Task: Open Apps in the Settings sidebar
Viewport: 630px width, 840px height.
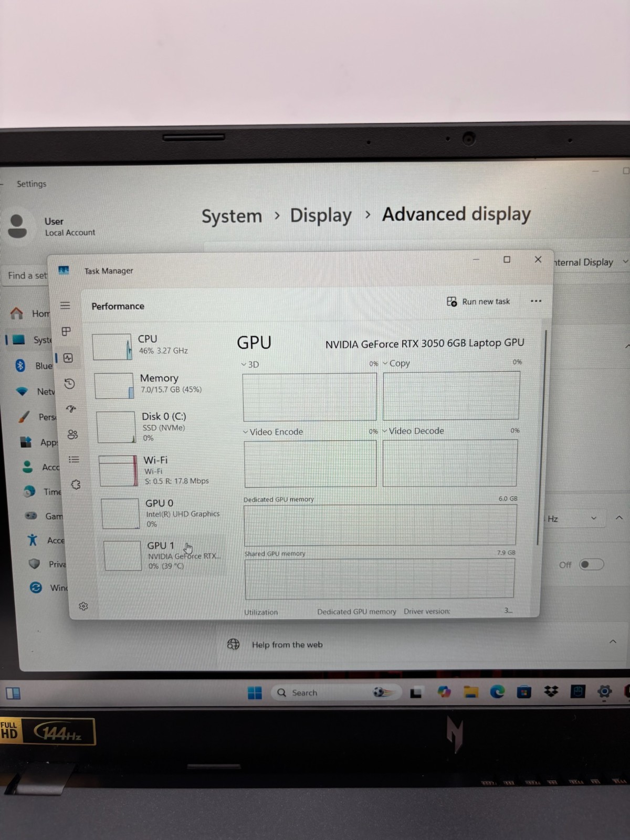Action: point(39,442)
